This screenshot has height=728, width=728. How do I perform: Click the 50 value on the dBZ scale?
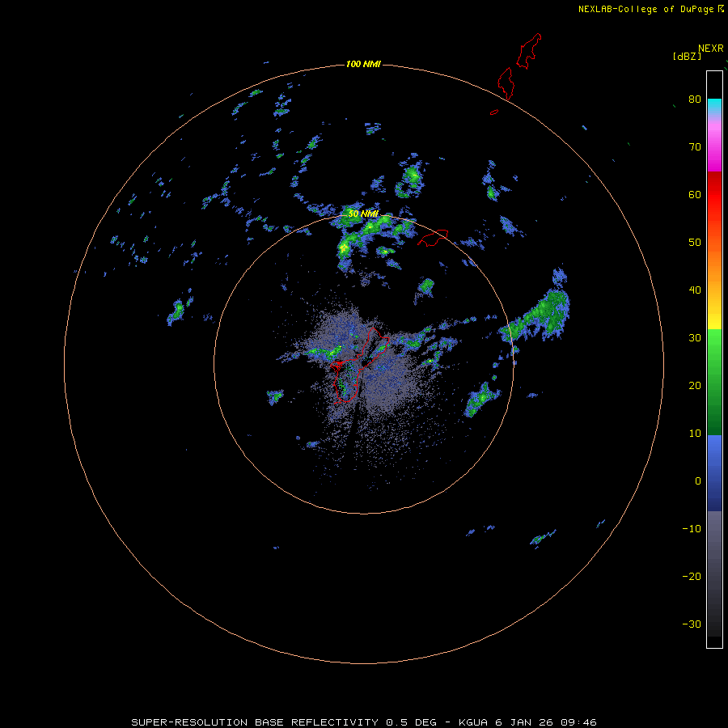point(695,243)
